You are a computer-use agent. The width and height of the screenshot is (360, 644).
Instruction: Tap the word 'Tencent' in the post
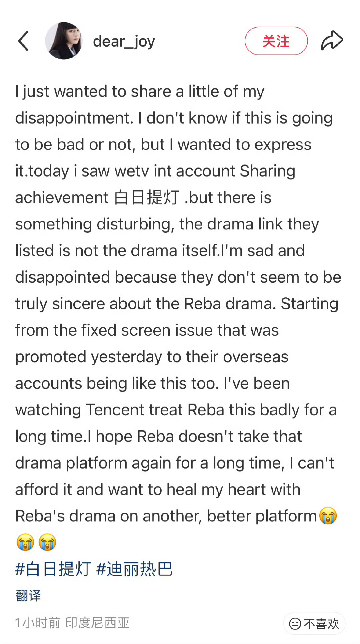134,410
